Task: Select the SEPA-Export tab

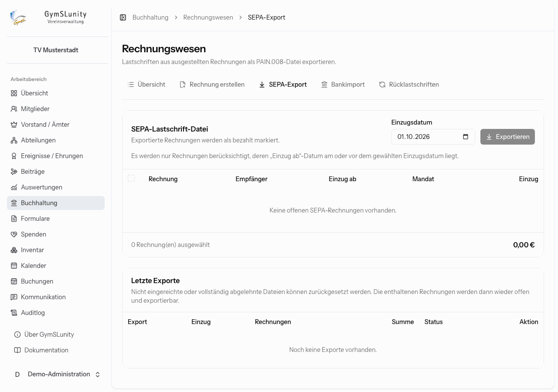Action: click(283, 84)
